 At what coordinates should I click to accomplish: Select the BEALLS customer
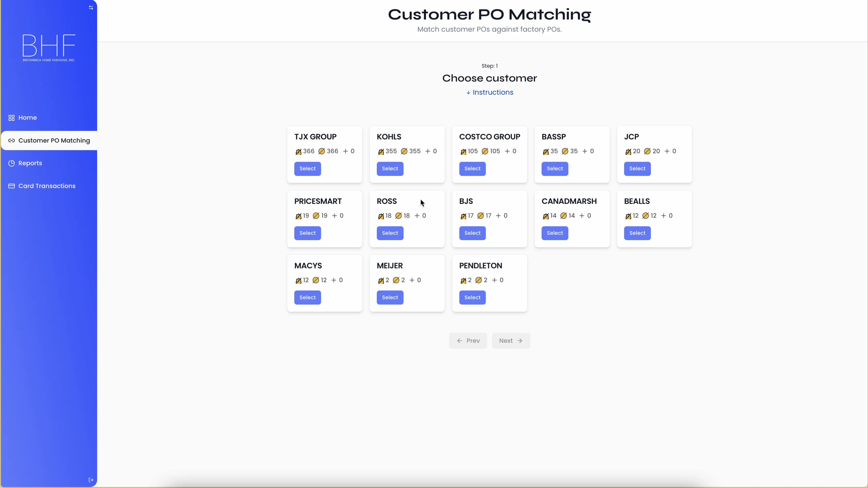click(637, 233)
